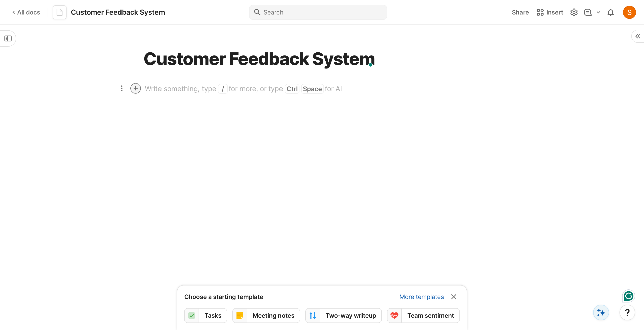
Task: Click the Search field
Action: tap(318, 12)
